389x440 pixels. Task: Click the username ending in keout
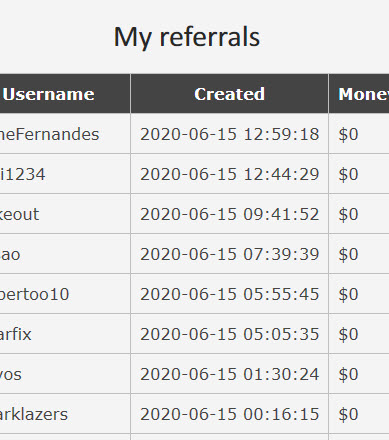[19, 214]
